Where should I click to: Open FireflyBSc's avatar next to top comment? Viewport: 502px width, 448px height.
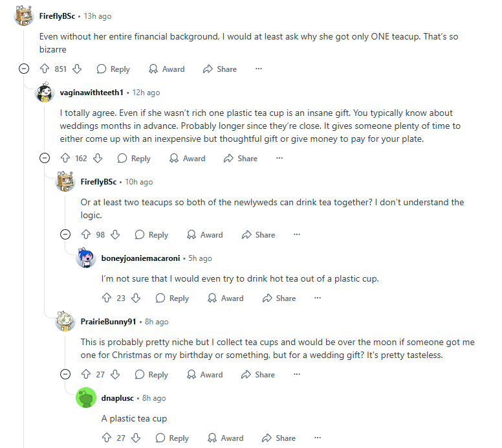25,16
